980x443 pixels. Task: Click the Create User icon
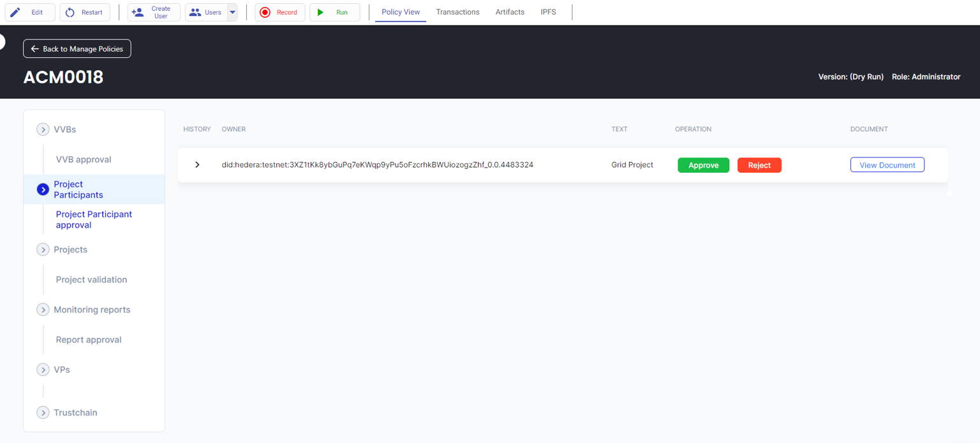pyautogui.click(x=137, y=12)
